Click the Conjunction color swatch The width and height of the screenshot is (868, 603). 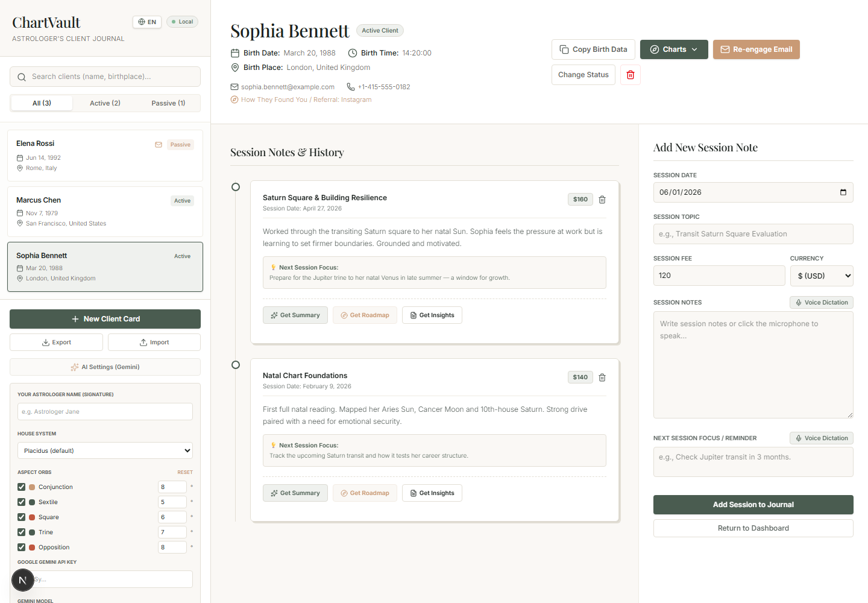(32, 487)
